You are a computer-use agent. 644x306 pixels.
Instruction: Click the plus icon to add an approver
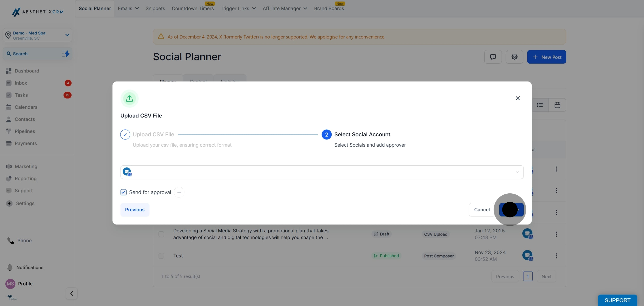179,192
